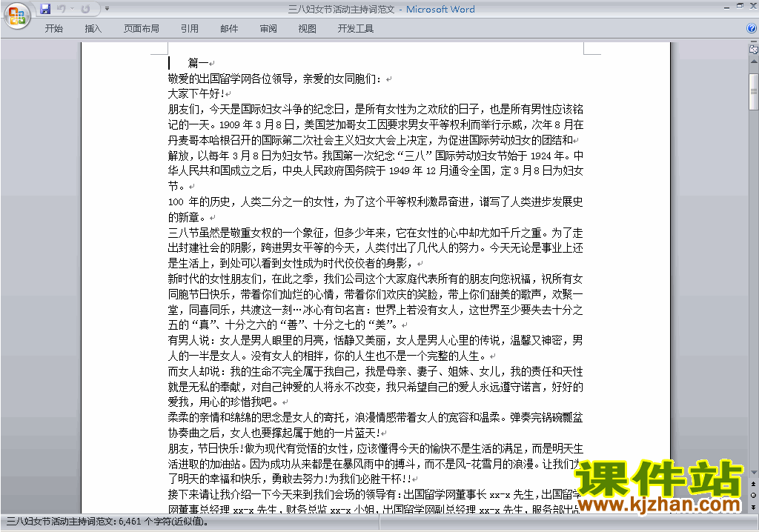The width and height of the screenshot is (759, 532).
Task: Open the 页面布局 ribbon tab
Action: [x=142, y=29]
